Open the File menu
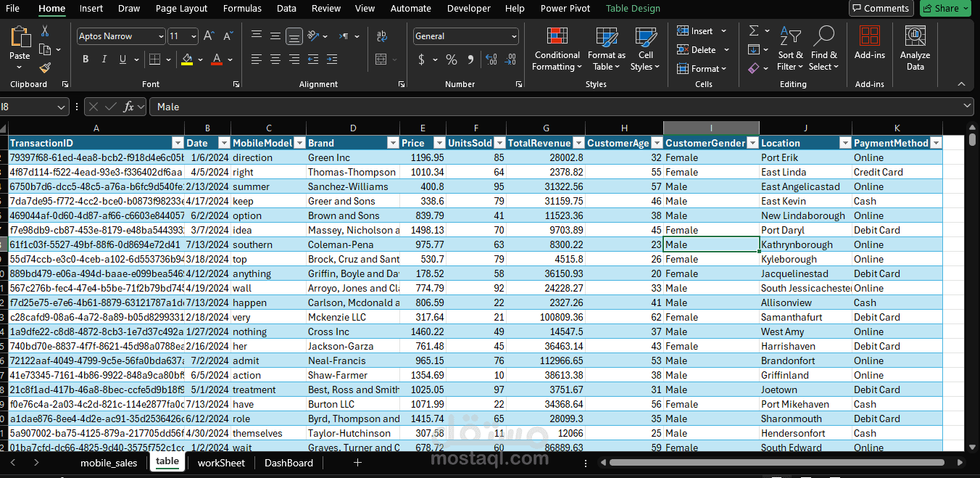 (12, 9)
